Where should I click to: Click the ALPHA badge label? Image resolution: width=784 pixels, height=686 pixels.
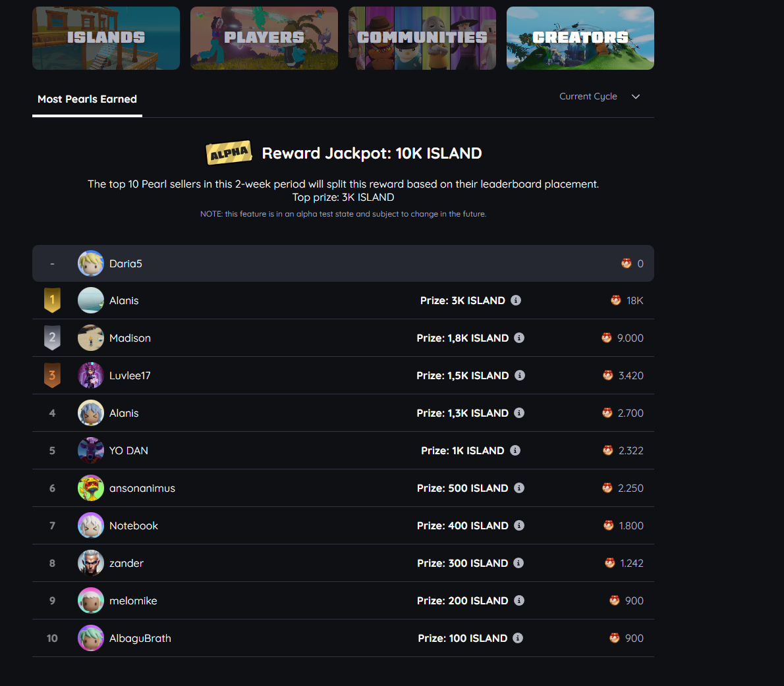point(229,153)
